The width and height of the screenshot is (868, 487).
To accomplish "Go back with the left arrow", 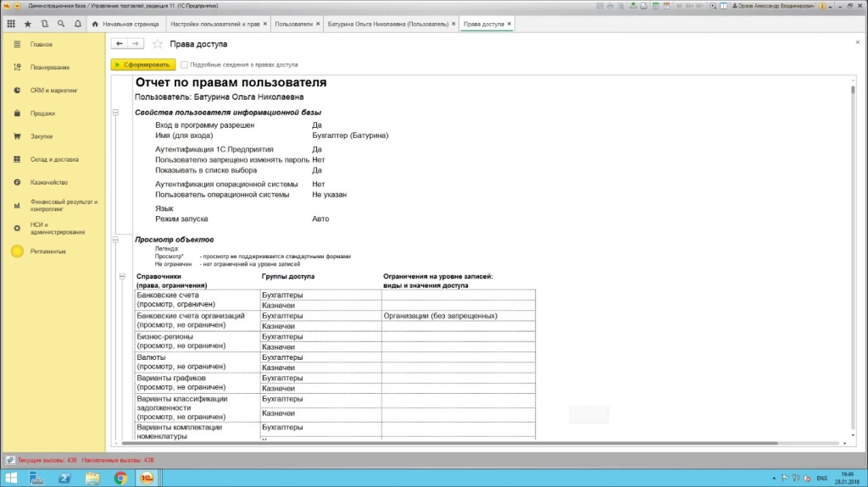I will (120, 44).
